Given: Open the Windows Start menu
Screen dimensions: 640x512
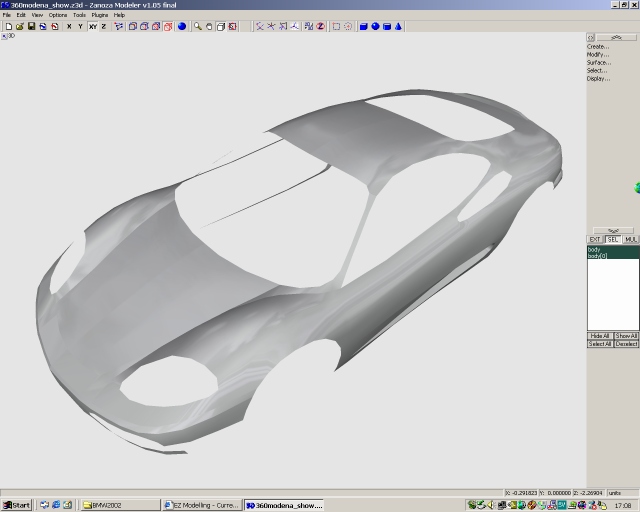Looking at the screenshot, I should pyautogui.click(x=17, y=505).
